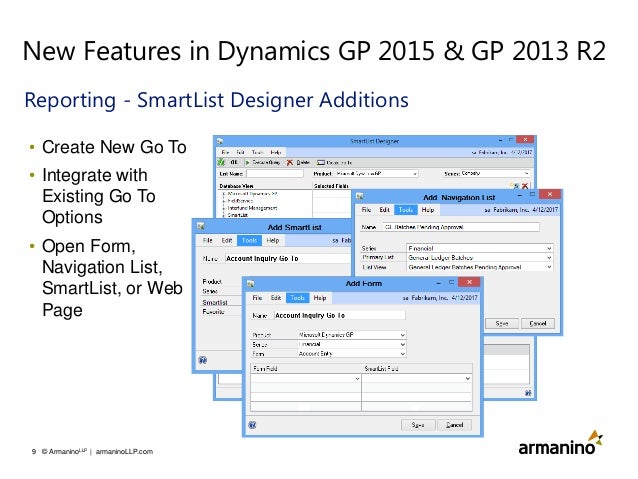Open the Edit menu in Add Navigation List
Screen dimensions: 638x479
pyautogui.click(x=385, y=210)
